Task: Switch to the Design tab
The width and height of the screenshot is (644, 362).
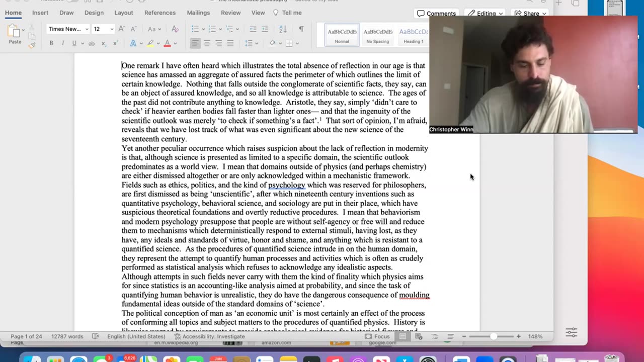Action: (94, 13)
